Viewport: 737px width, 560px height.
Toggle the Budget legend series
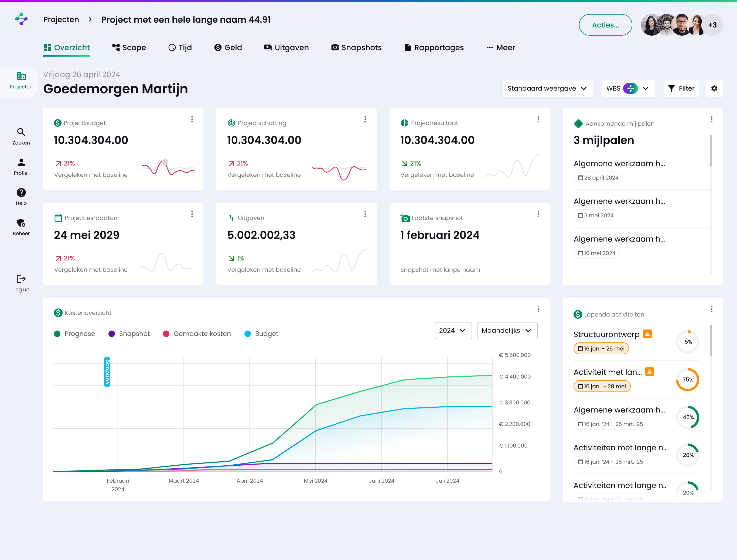tap(261, 334)
